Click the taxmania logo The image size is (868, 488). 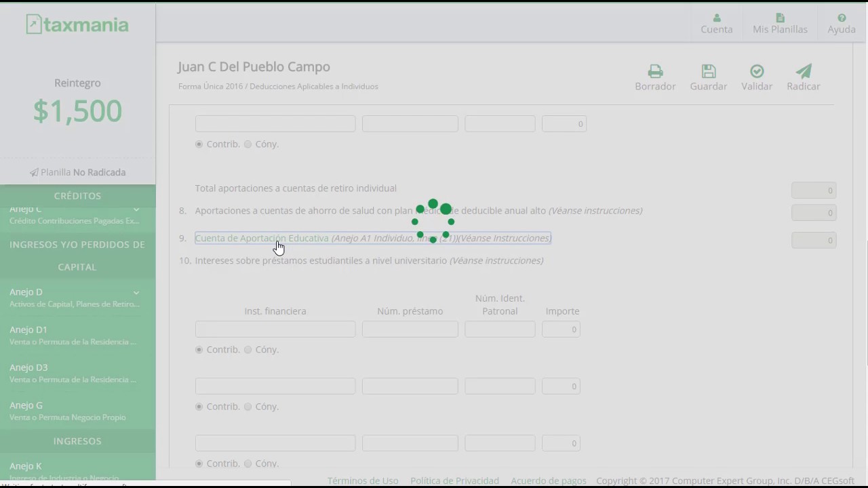pos(77,25)
